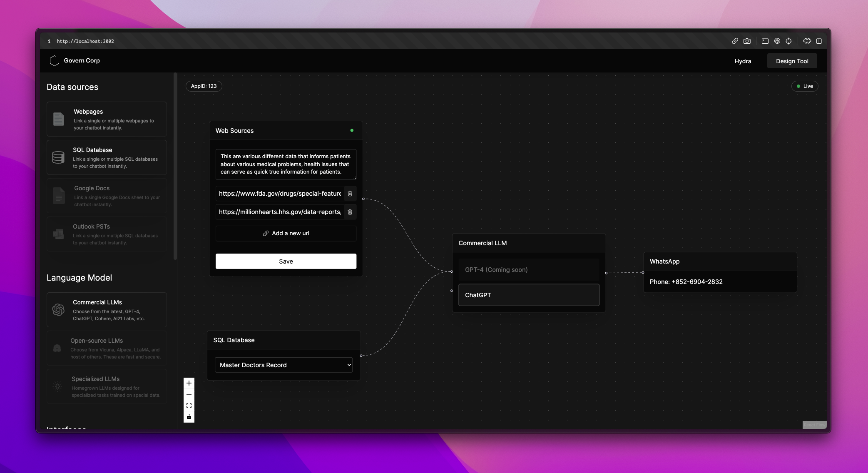Select the GPT-4 (Coming soon) option
The height and width of the screenshot is (473, 868).
point(529,270)
